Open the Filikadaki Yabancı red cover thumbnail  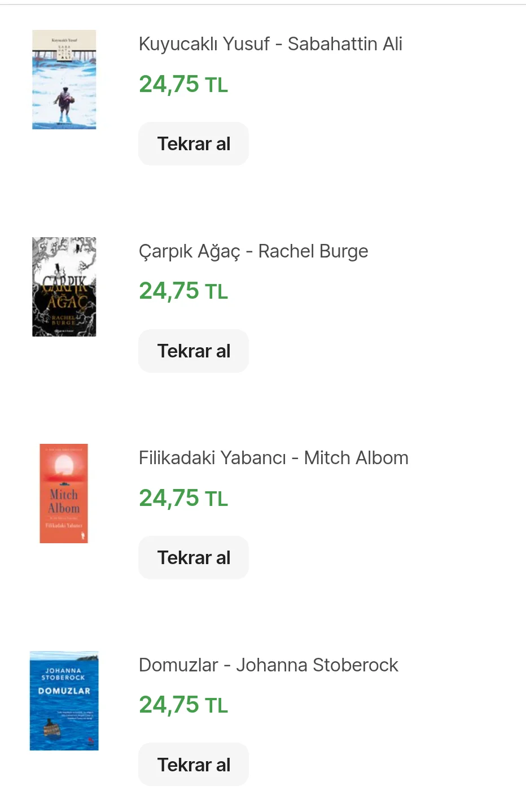tap(64, 494)
